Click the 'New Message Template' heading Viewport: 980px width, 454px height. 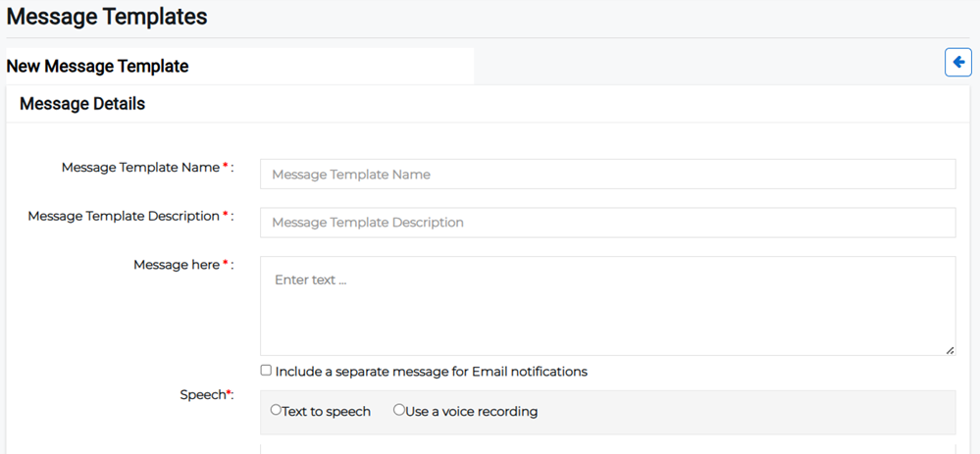[x=97, y=66]
